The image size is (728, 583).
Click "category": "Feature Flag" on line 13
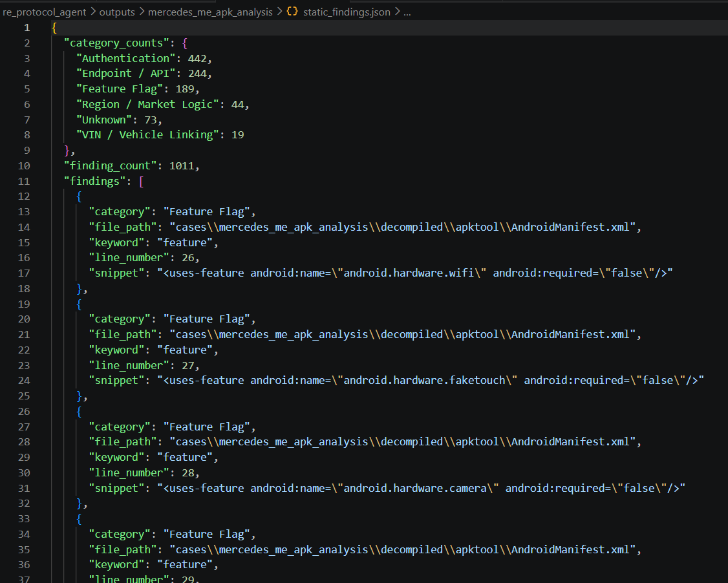169,211
